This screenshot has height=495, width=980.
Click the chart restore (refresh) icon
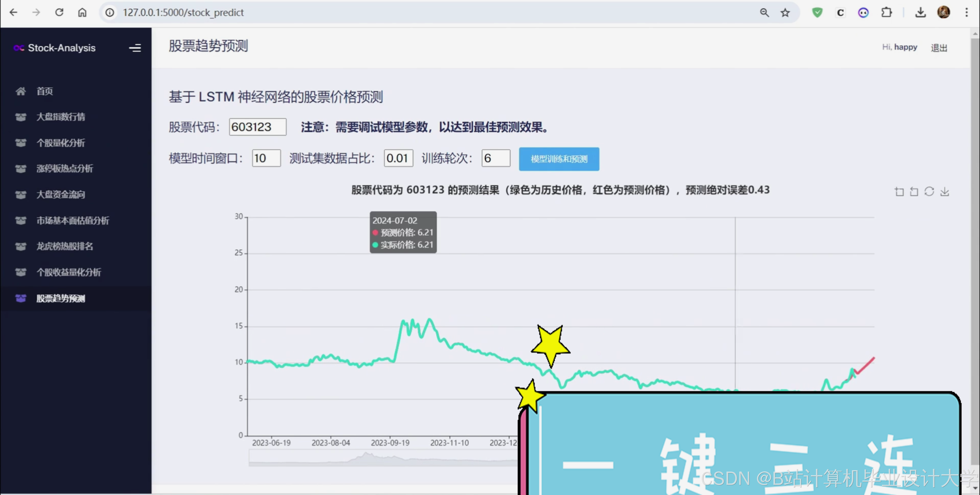pos(929,192)
